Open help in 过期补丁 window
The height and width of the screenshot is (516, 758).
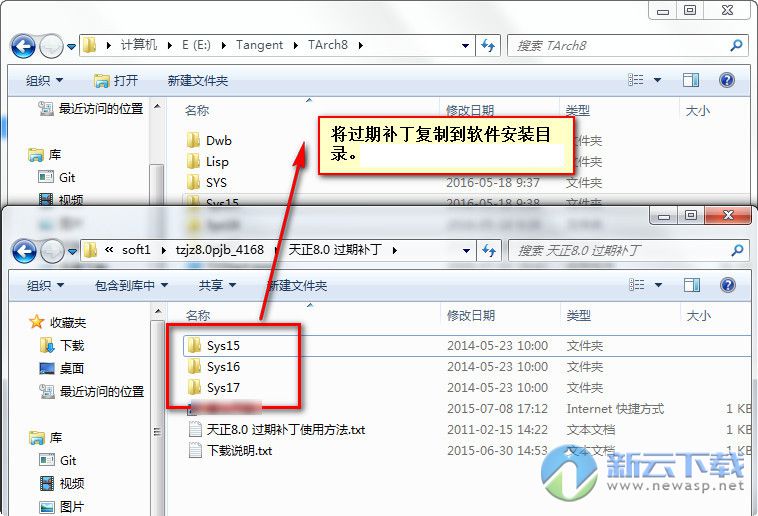click(x=728, y=285)
